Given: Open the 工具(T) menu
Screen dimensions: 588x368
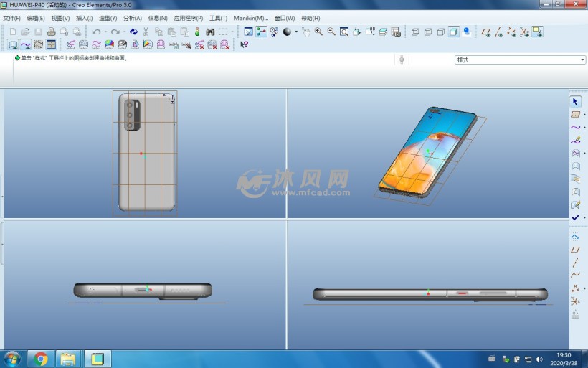Looking at the screenshot, I should (x=218, y=18).
